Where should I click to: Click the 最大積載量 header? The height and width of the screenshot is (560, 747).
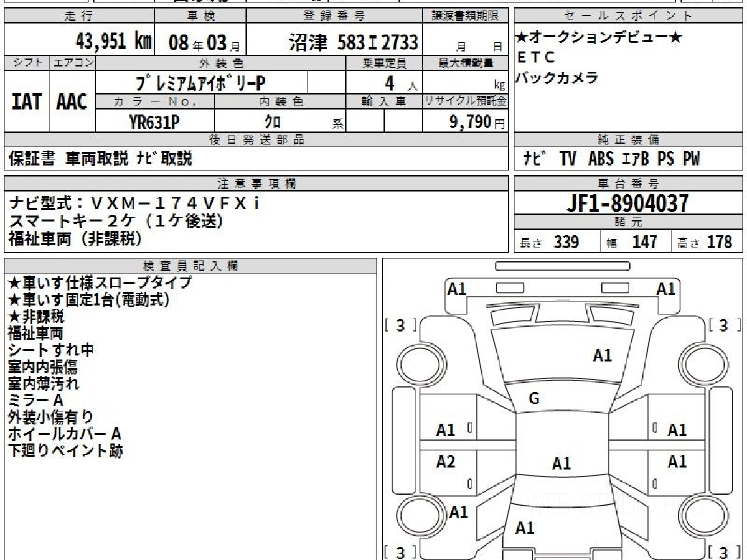pyautogui.click(x=466, y=63)
